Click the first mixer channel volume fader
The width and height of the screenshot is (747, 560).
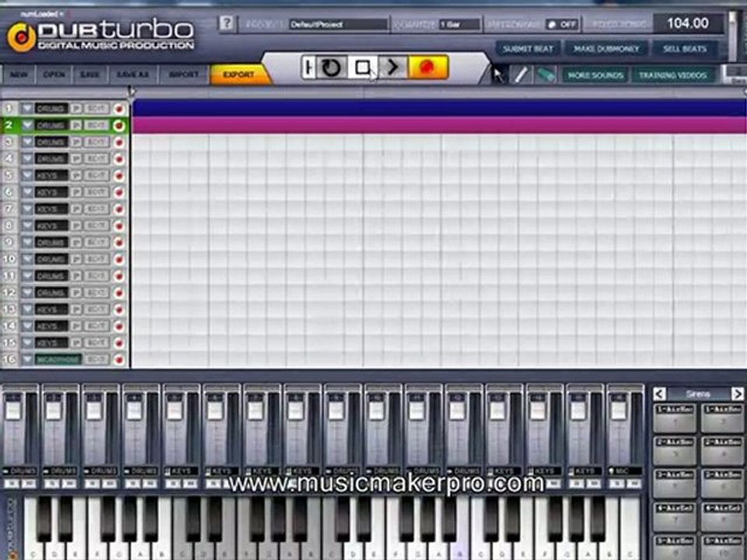pyautogui.click(x=13, y=410)
